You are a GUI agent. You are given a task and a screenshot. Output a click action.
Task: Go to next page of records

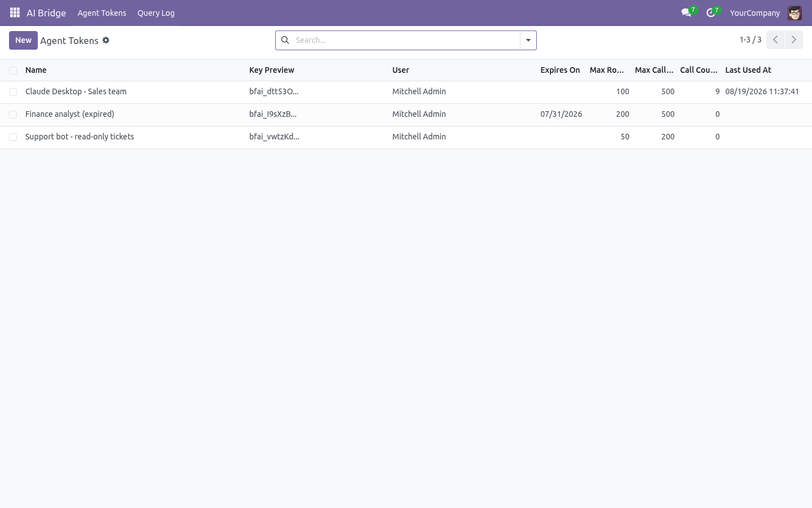coord(793,40)
